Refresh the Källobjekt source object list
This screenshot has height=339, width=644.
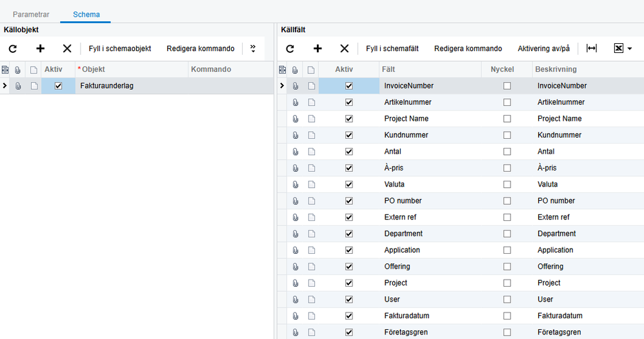pyautogui.click(x=13, y=48)
